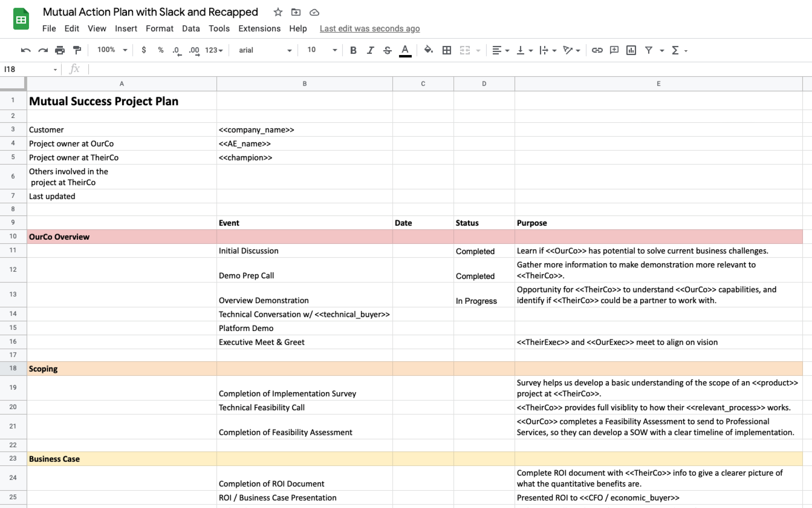Viewport: 812px width, 508px height.
Task: Open the Data menu
Action: point(191,29)
